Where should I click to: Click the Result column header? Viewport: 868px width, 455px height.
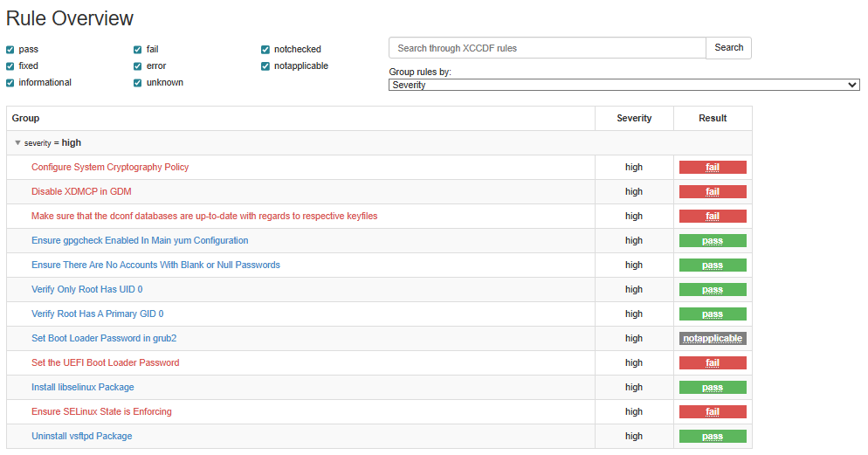click(713, 119)
